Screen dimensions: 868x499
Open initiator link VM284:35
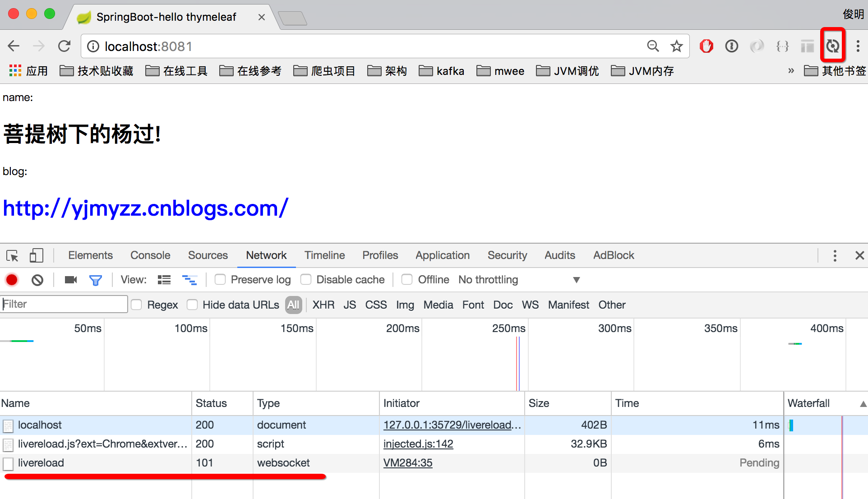click(x=408, y=463)
